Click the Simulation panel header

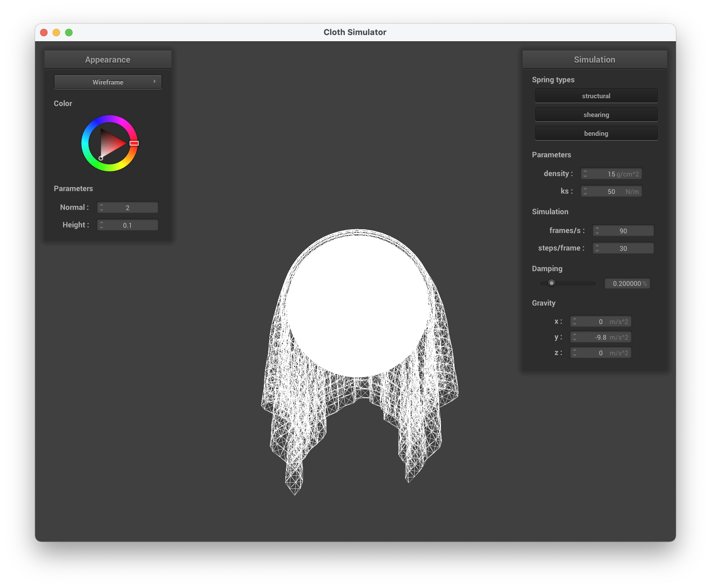coord(594,59)
